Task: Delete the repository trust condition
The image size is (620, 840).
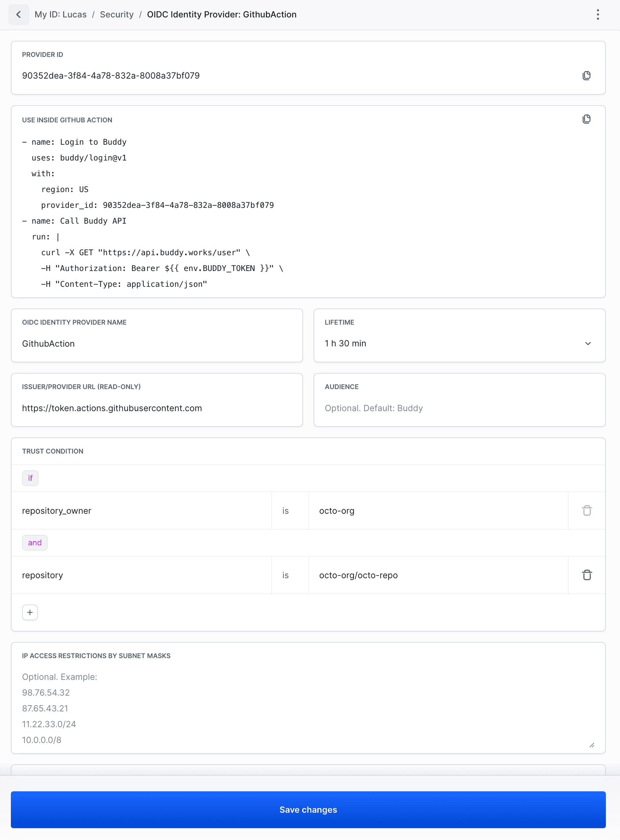Action: [x=587, y=575]
